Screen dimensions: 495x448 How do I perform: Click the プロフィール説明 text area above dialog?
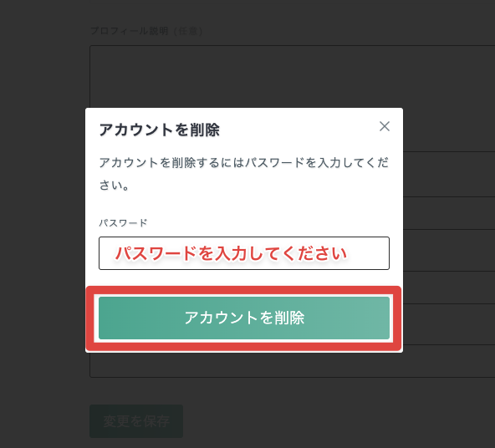pyautogui.click(x=292, y=76)
